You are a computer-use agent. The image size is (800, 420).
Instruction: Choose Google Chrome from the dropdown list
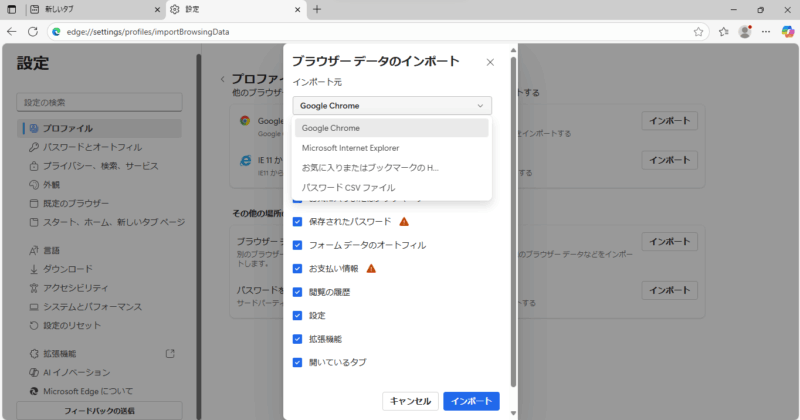pyautogui.click(x=392, y=128)
